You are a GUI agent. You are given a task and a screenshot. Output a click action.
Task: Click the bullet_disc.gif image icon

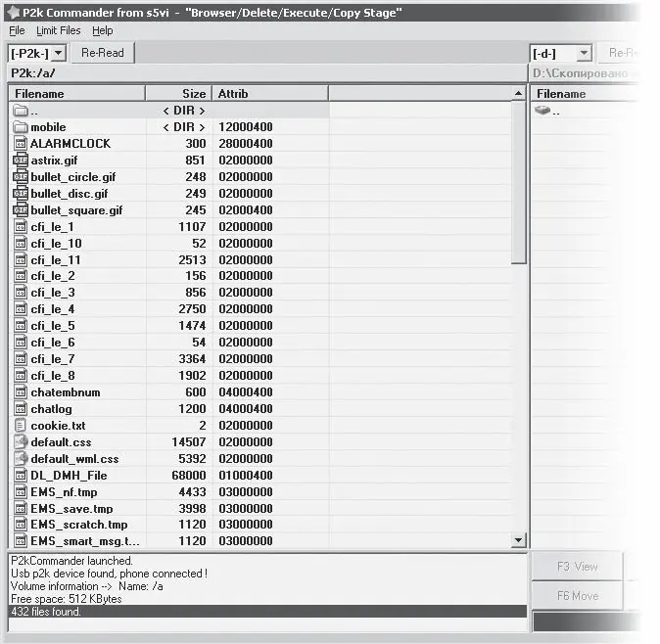click(x=21, y=194)
